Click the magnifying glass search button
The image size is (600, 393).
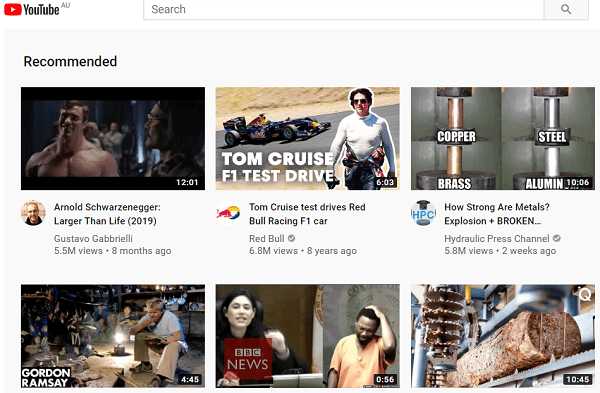pos(566,9)
